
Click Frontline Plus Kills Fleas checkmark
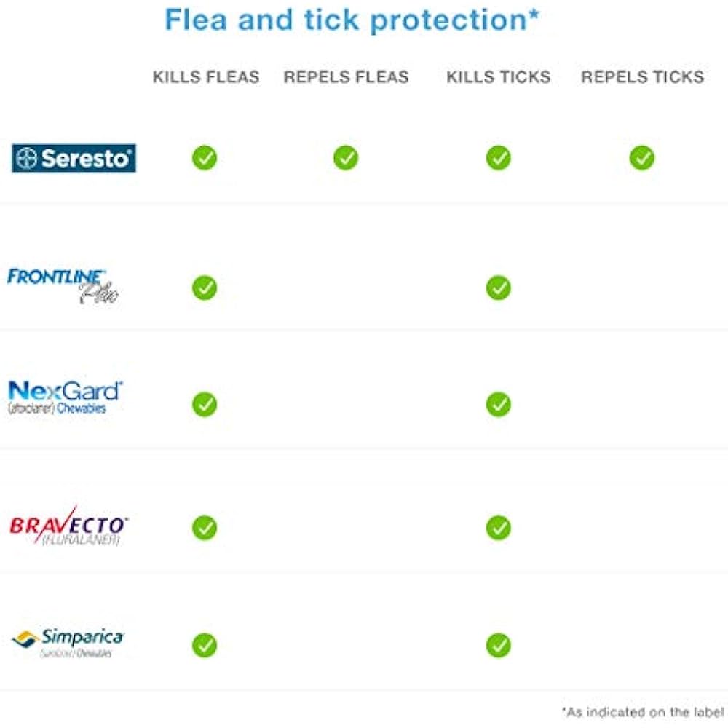coord(205,288)
